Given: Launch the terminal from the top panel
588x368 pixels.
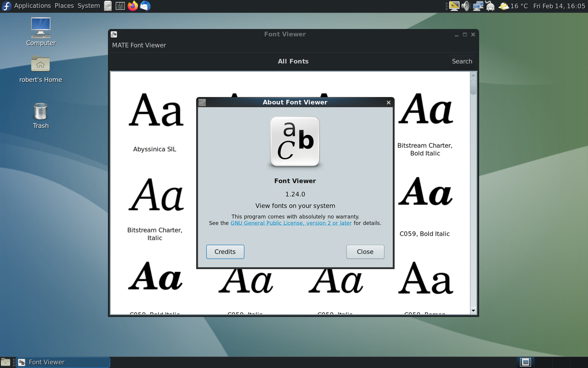Looking at the screenshot, I should 120,6.
